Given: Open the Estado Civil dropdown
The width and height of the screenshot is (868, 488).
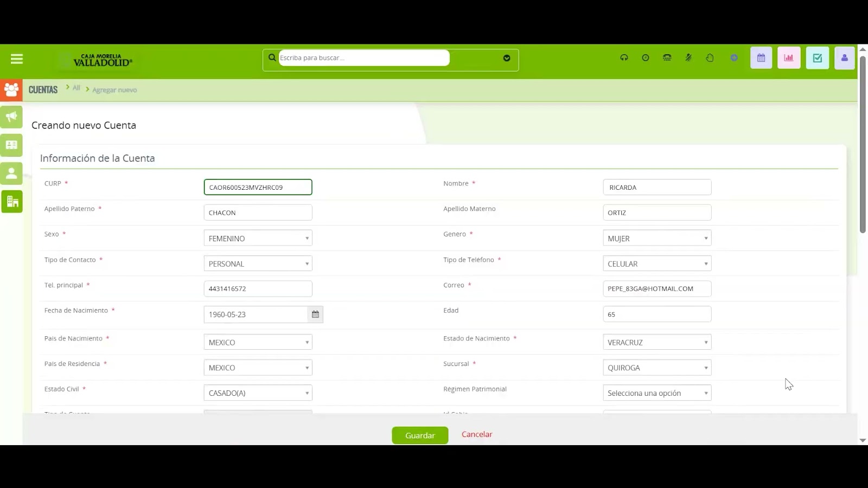Looking at the screenshot, I should click(258, 393).
